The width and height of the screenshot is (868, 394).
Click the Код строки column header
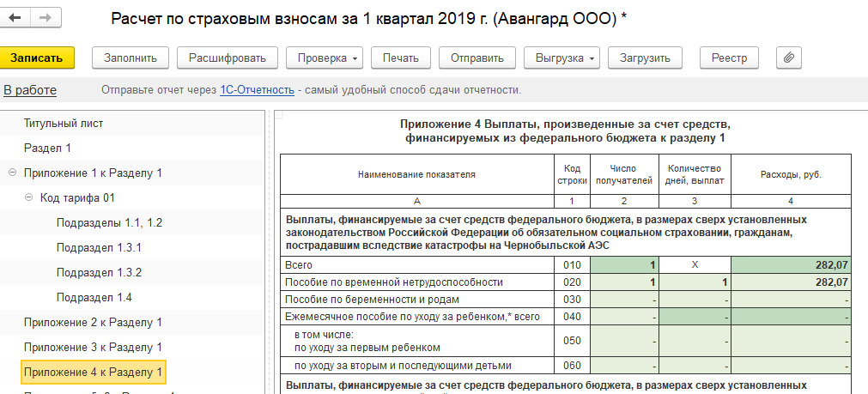pos(572,174)
